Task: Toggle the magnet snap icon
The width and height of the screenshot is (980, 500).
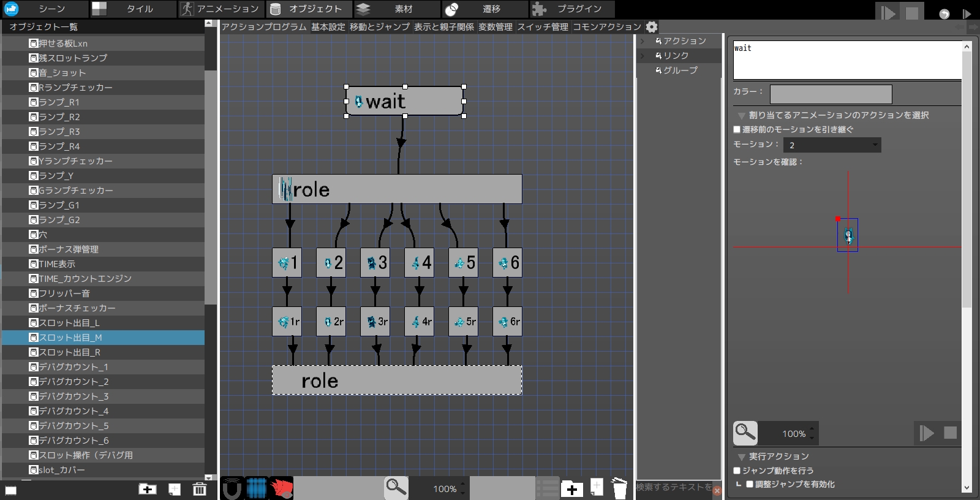Action: tap(232, 488)
